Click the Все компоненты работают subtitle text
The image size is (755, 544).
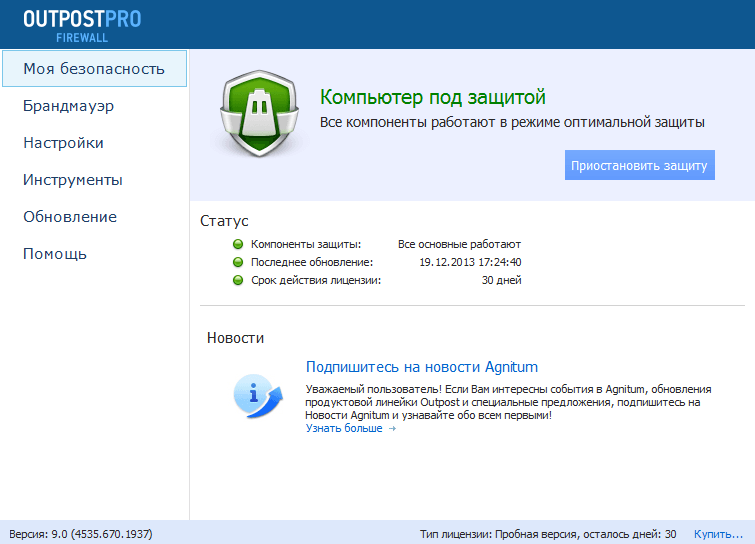click(512, 122)
